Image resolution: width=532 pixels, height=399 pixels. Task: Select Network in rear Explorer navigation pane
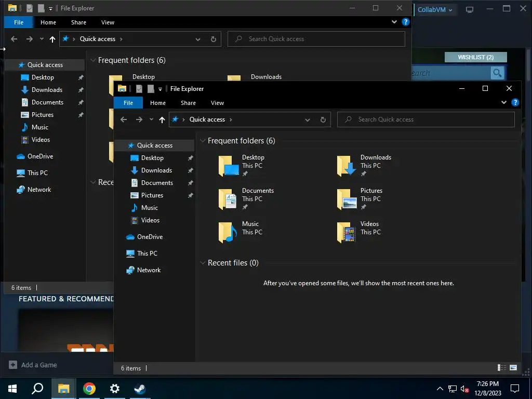39,190
